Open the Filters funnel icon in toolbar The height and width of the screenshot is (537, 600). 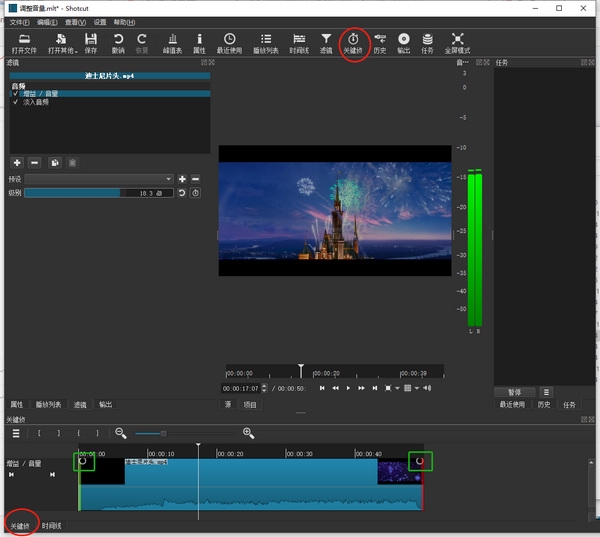click(x=326, y=43)
